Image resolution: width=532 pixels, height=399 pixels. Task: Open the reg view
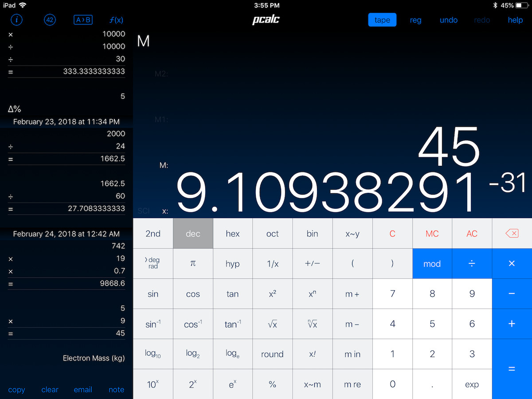[x=415, y=20]
